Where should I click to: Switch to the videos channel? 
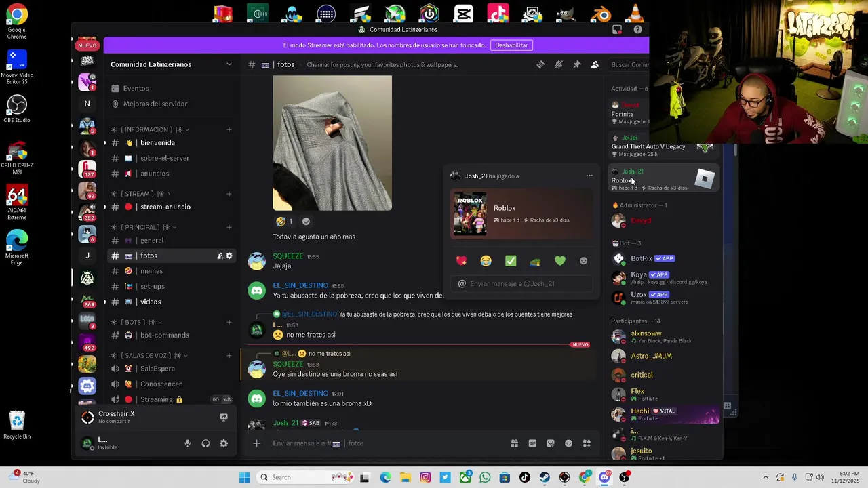[x=172, y=302]
